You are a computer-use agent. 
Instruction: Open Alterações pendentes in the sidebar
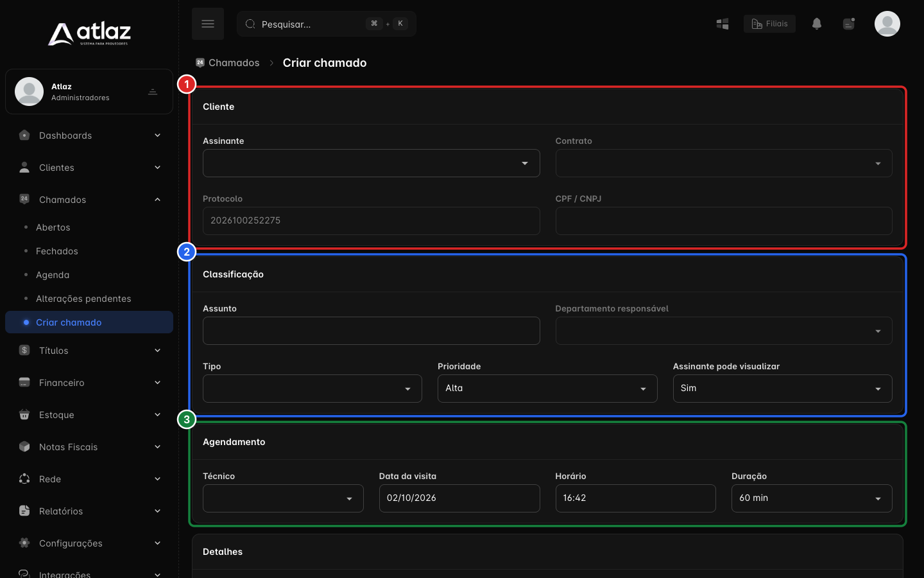(83, 299)
